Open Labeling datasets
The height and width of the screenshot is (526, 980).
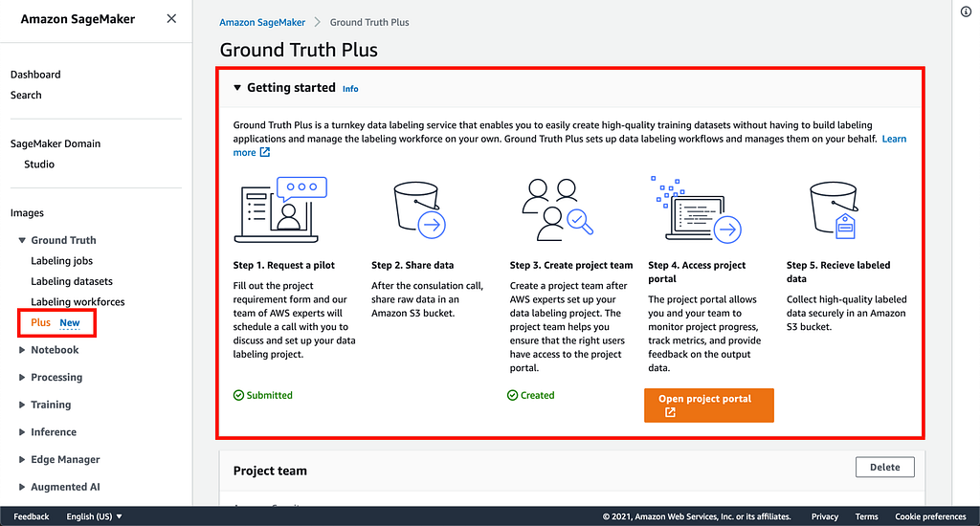tap(72, 282)
